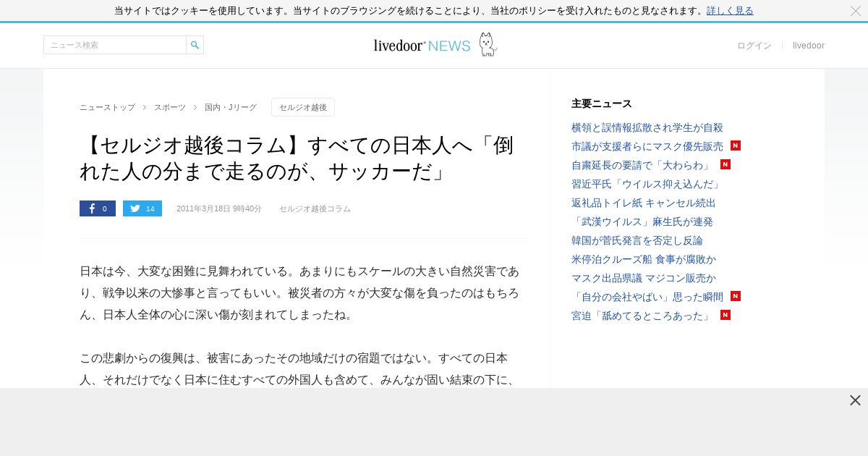
Task: Click the セルジオ越後 tag button
Action: point(303,107)
